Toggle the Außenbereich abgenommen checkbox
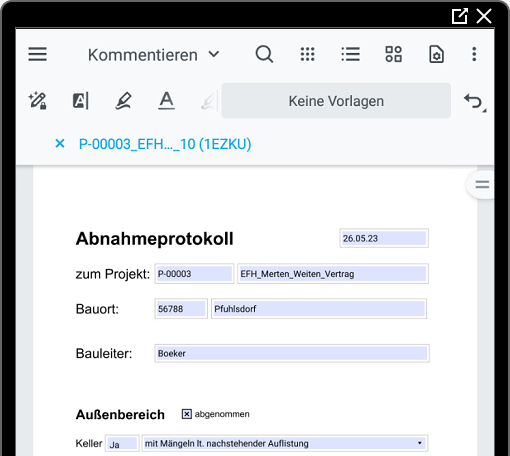Image resolution: width=510 pixels, height=456 pixels. click(x=187, y=414)
